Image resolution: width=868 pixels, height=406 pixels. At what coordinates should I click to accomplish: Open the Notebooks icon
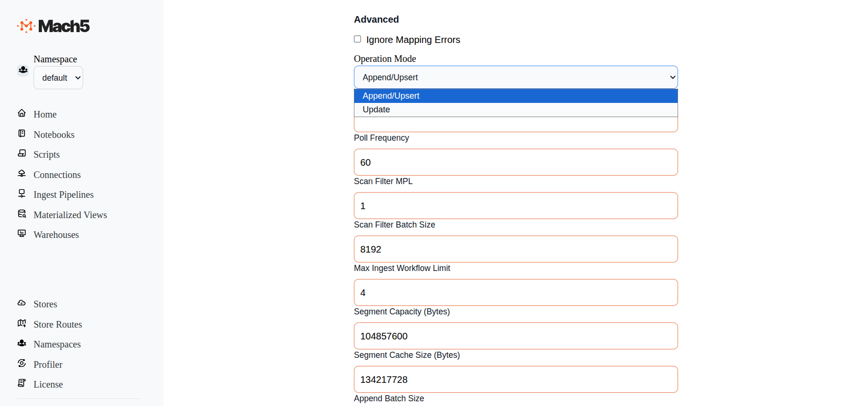[x=22, y=134]
